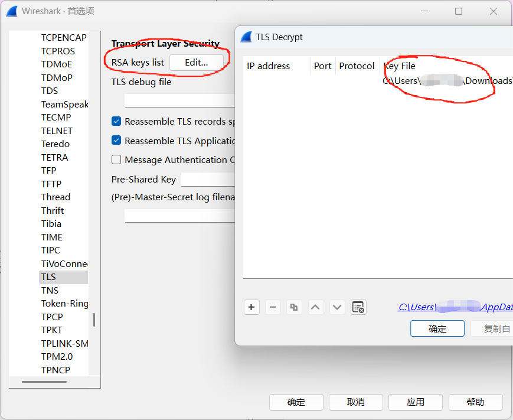513x420 pixels.
Task: Confirm the TLS Decrypt dialog with 确定
Action: tap(437, 328)
